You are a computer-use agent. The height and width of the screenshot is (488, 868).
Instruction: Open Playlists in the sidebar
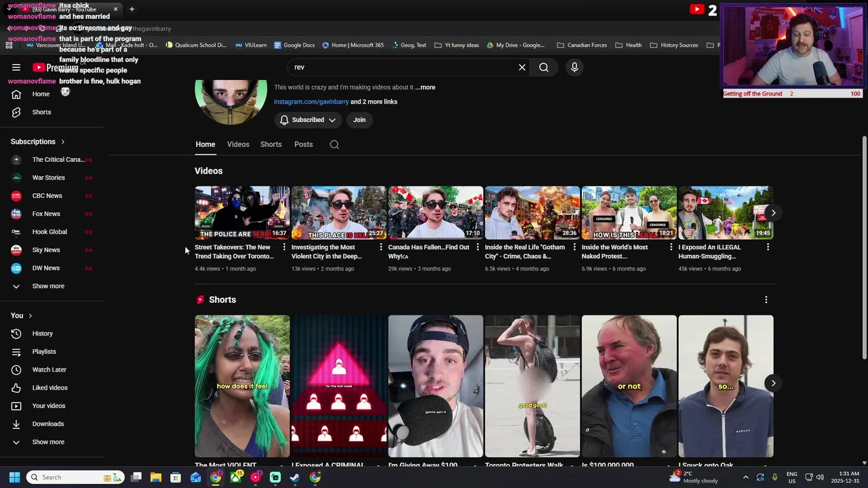44,352
